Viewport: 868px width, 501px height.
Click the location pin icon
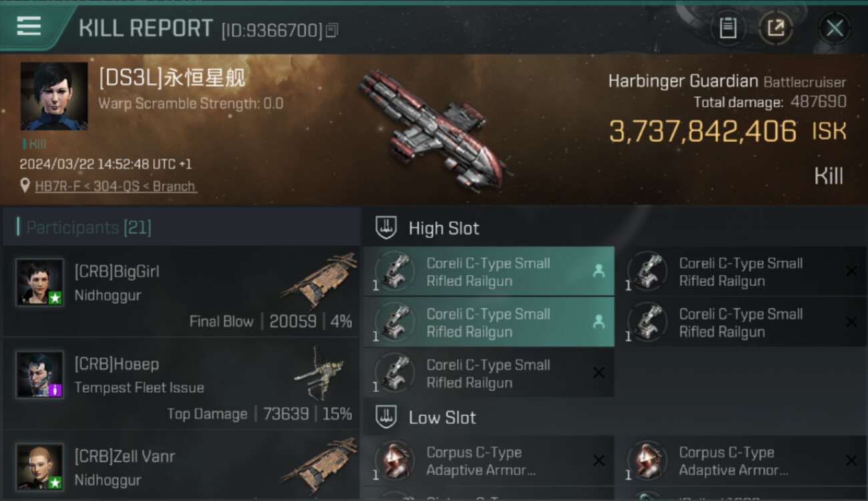25,186
